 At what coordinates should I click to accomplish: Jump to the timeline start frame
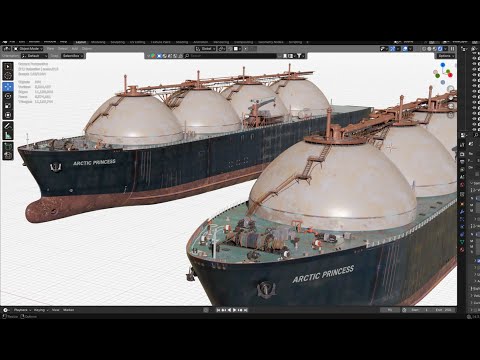point(218,310)
